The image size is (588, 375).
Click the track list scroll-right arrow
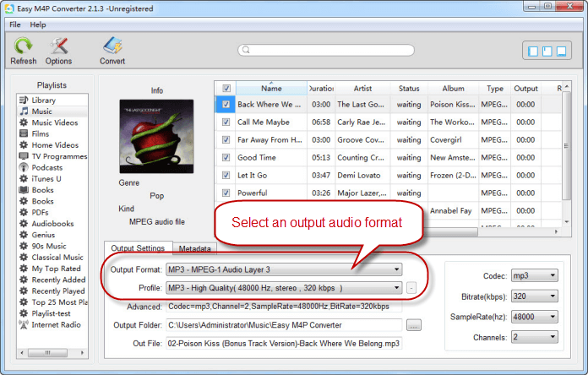tap(556, 231)
